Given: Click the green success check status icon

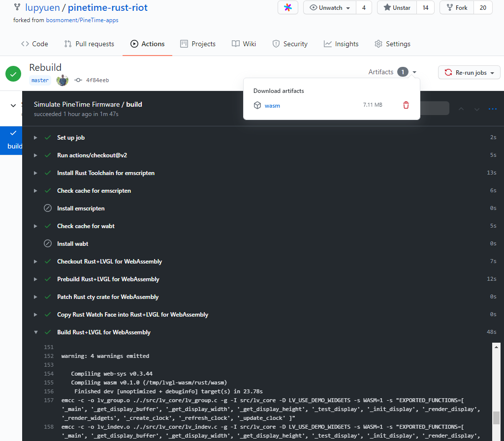Looking at the screenshot, I should click(13, 74).
